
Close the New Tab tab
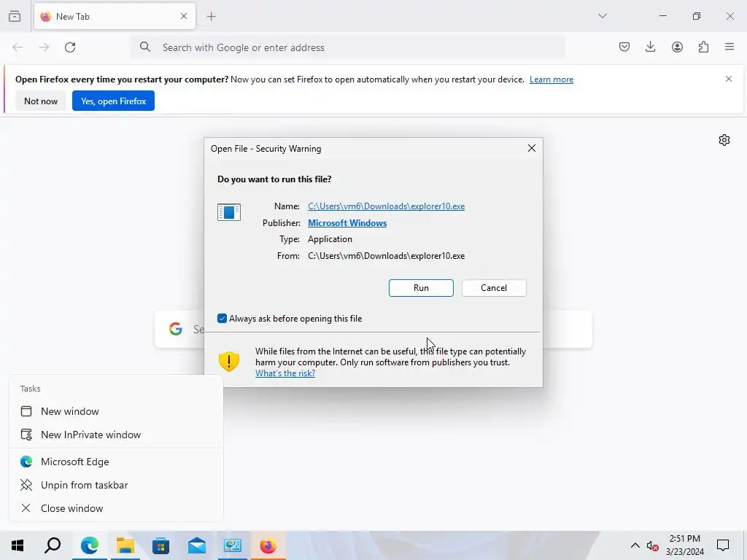[x=184, y=16]
